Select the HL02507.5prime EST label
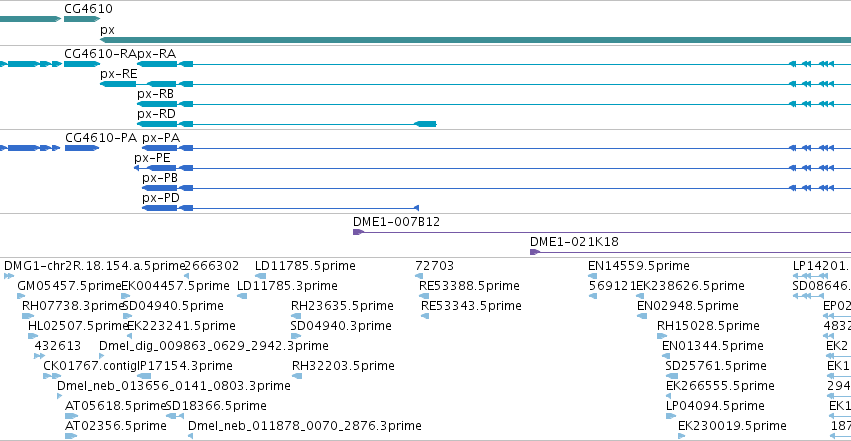This screenshot has height=441, width=851. 78,326
